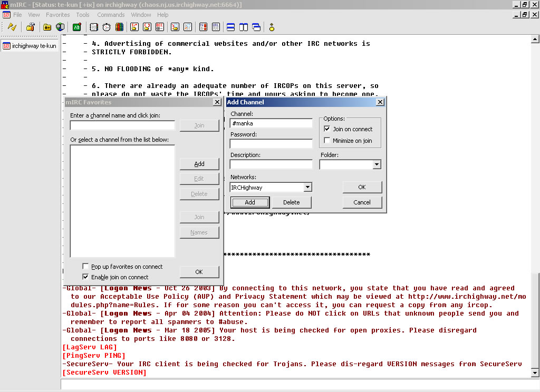This screenshot has width=540, height=392.
Task: Click the [SecureServ VERSION] line
Action: pos(105,372)
